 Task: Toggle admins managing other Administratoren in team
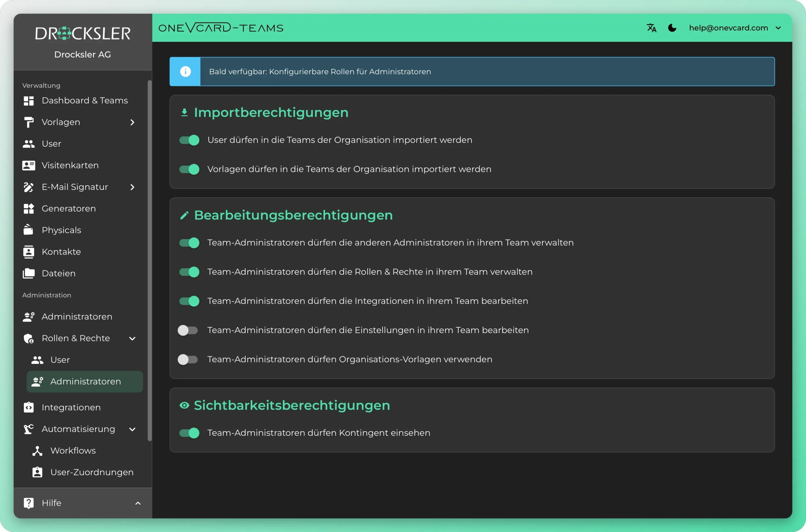189,243
